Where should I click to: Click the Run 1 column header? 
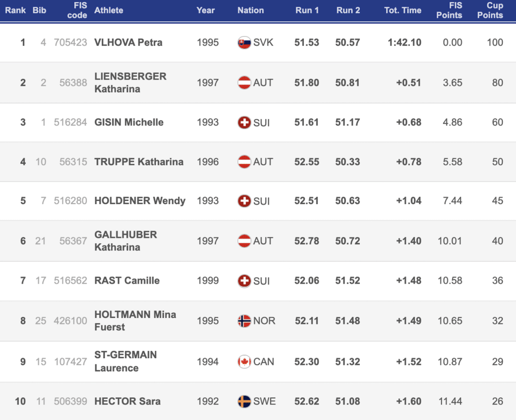(307, 10)
